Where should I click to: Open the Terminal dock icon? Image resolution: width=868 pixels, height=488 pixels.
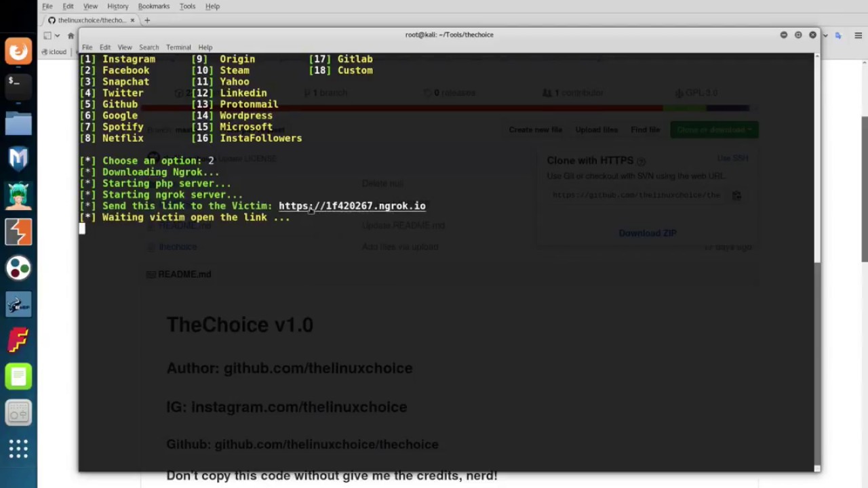[x=18, y=87]
